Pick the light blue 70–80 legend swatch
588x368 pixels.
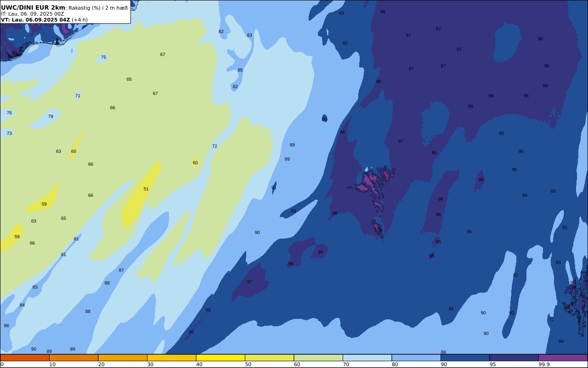tap(367, 357)
